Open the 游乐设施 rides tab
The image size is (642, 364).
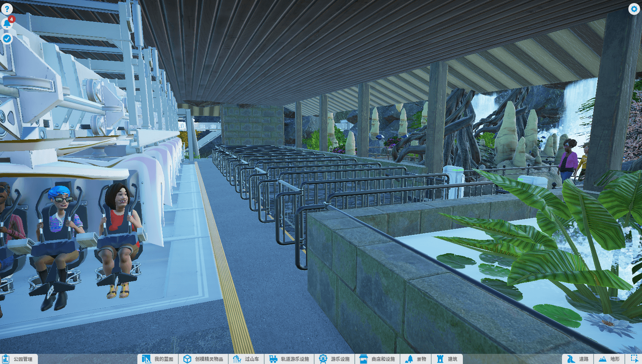coord(334,359)
